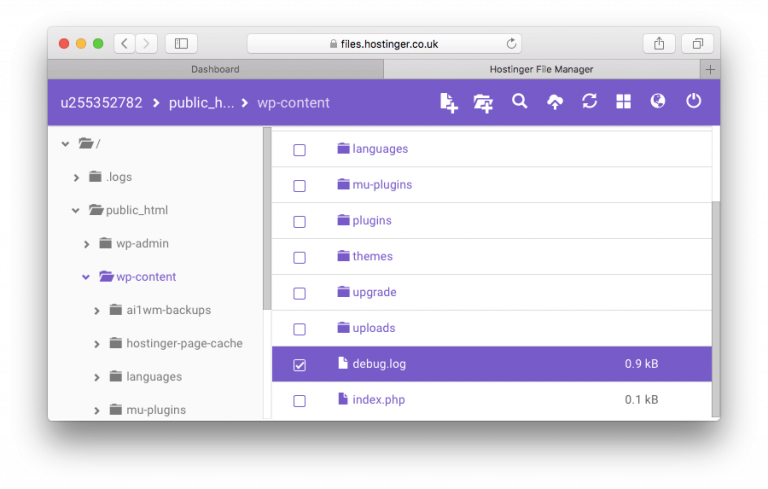Image resolution: width=768 pixels, height=489 pixels.
Task: Expand the .logs folder chevron
Action: coord(76,177)
